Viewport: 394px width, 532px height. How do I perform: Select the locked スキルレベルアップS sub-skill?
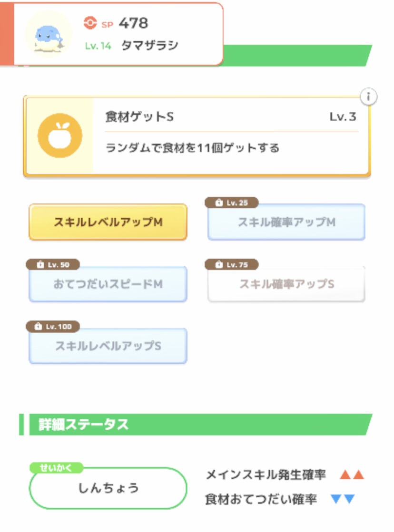(108, 346)
